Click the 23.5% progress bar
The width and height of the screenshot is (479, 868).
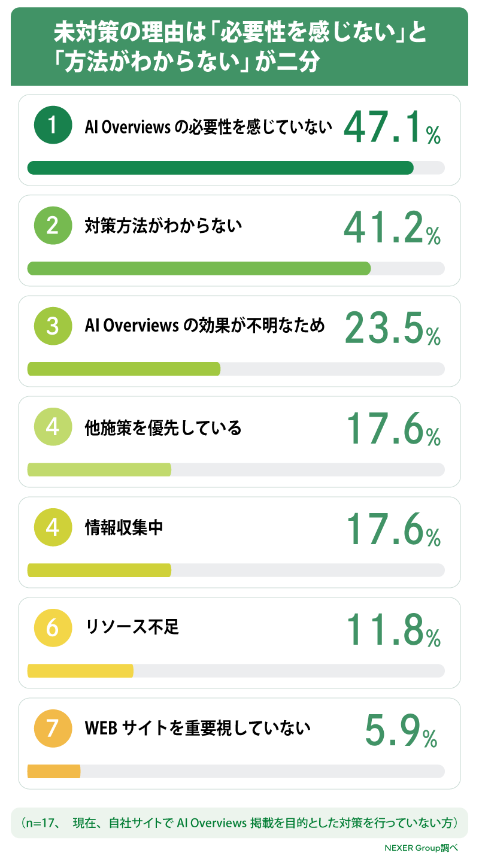[x=236, y=369]
